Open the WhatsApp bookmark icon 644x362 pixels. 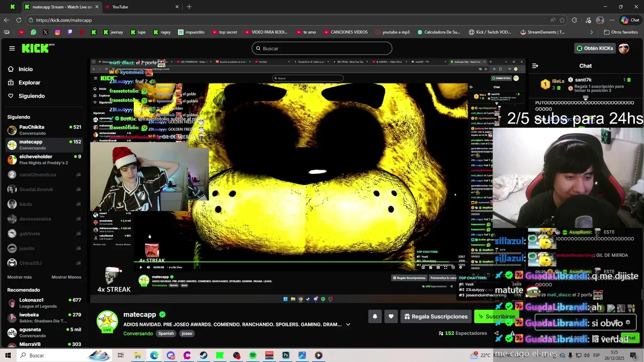[x=33, y=32]
